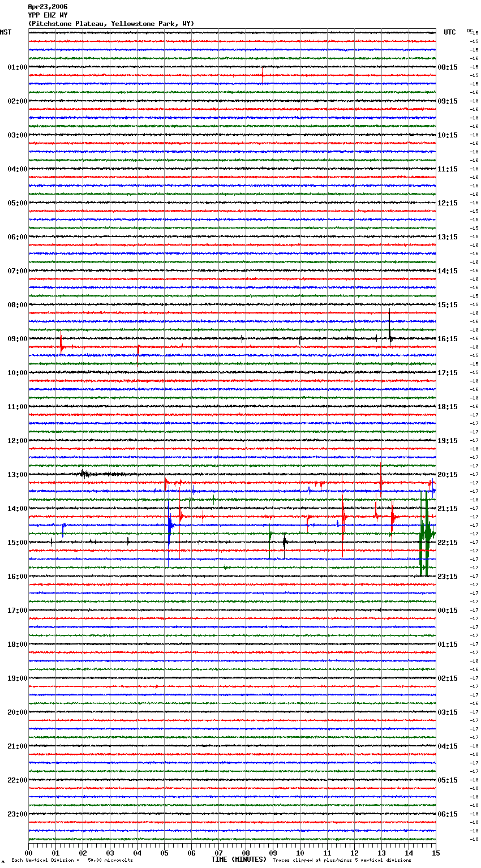Viewport: 481px width, 868px height.
Task: Click minute 10 tick label on bottom axis
Action: 300,853
